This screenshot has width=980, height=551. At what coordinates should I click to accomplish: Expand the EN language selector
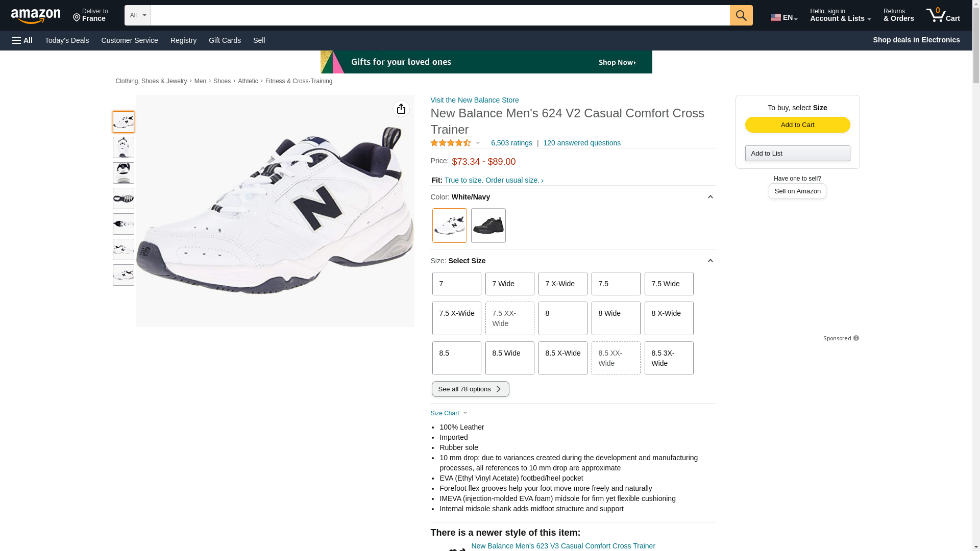tap(783, 17)
